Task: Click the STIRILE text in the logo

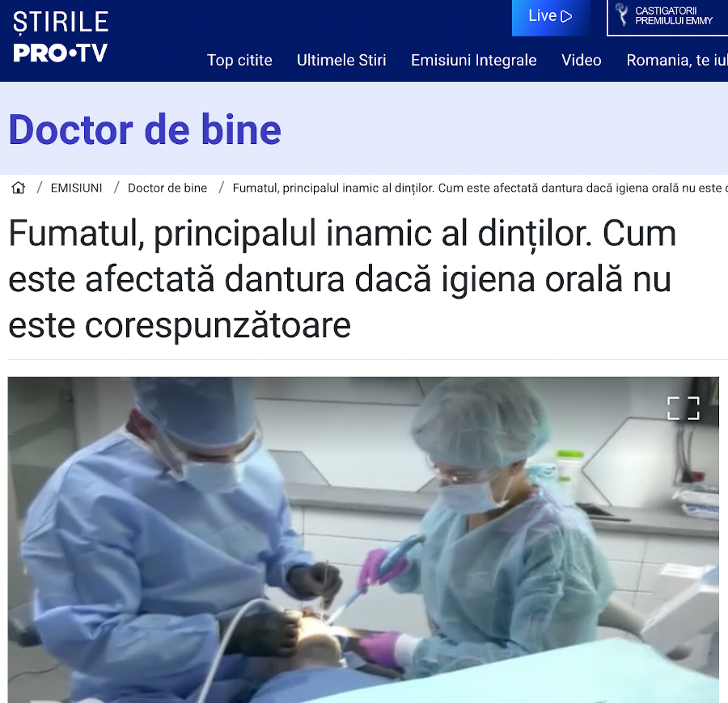Action: (61, 23)
